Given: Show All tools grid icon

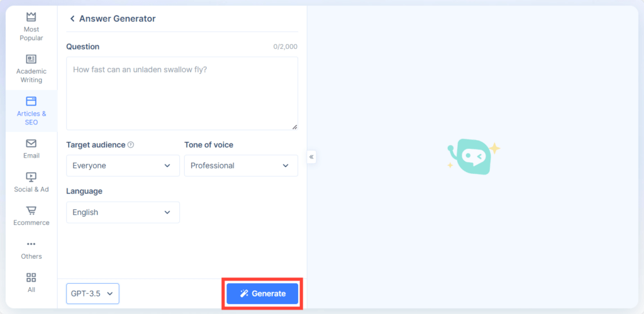Looking at the screenshot, I should (x=31, y=277).
